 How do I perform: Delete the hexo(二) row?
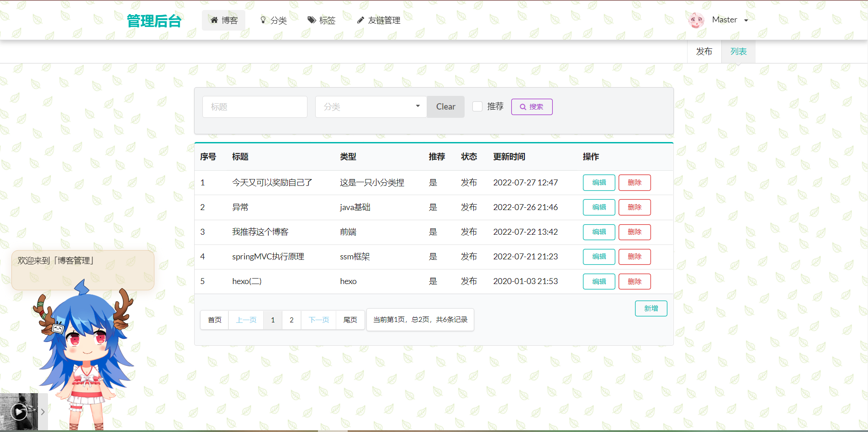[635, 281]
